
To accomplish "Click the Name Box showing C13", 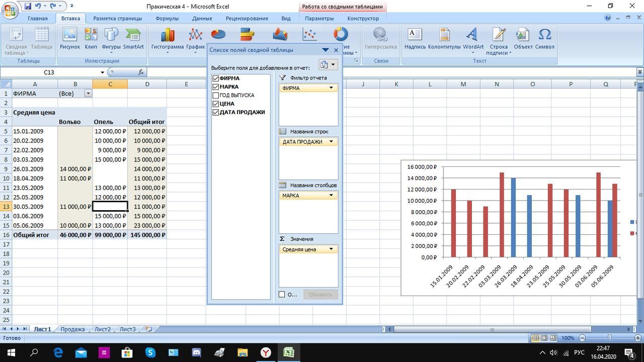I will (x=49, y=72).
